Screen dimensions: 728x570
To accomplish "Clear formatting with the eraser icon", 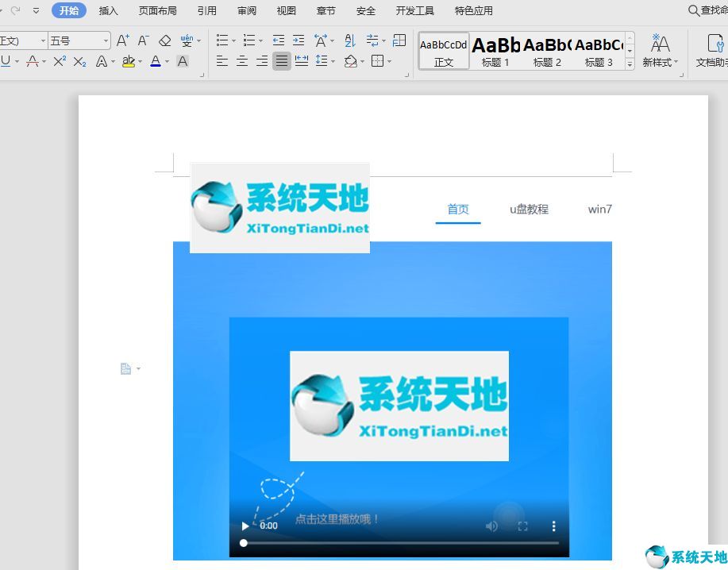I will pos(165,40).
